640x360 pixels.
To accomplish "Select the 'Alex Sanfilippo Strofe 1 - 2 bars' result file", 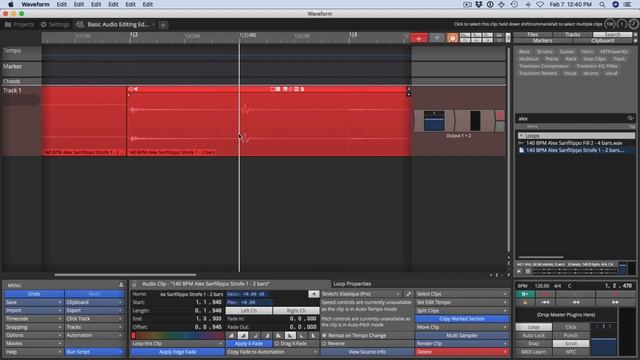I will pyautogui.click(x=575, y=150).
